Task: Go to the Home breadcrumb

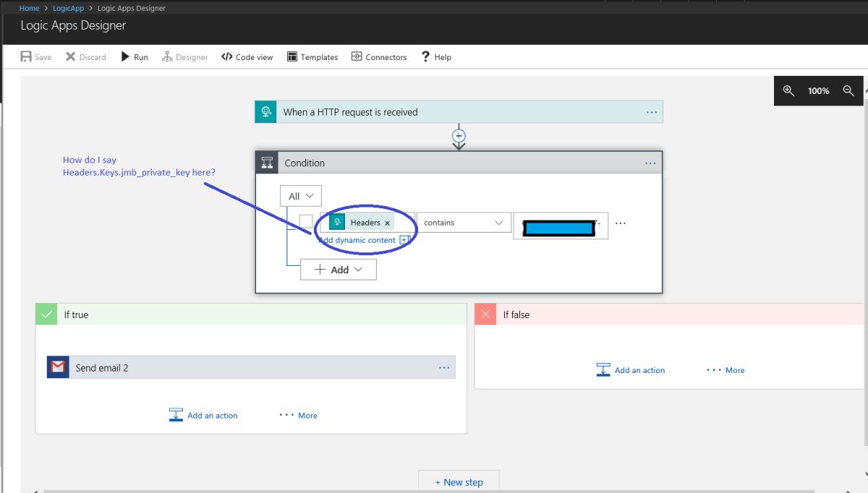Action: [29, 8]
